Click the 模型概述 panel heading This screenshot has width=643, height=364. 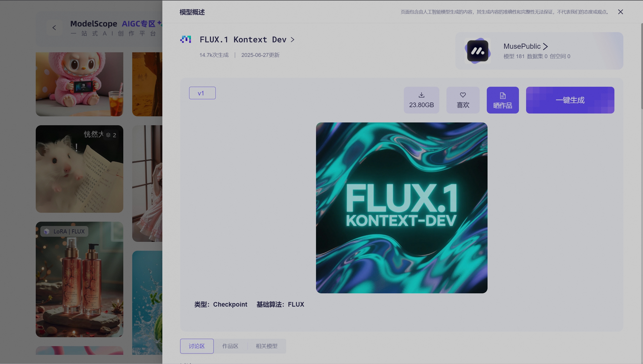pyautogui.click(x=192, y=12)
